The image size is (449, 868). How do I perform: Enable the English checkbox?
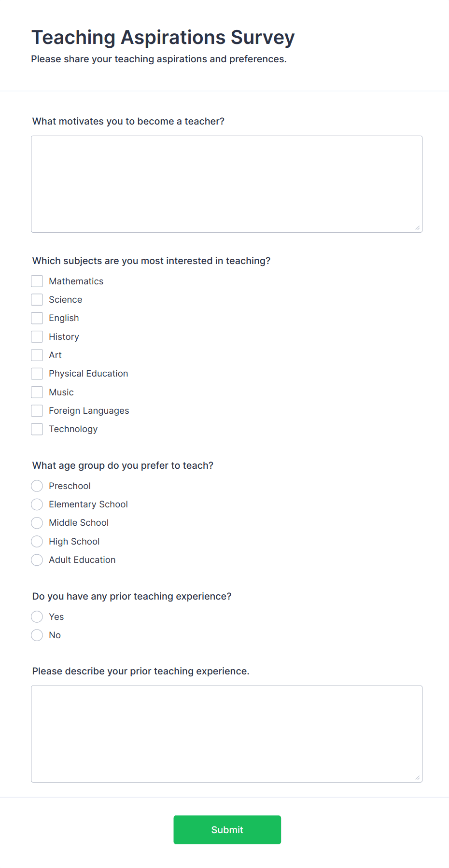[37, 318]
